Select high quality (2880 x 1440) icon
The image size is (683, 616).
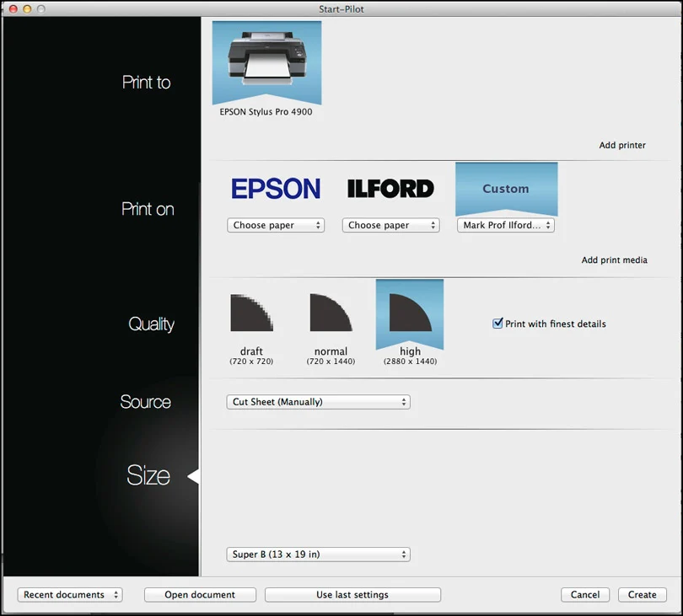click(410, 314)
